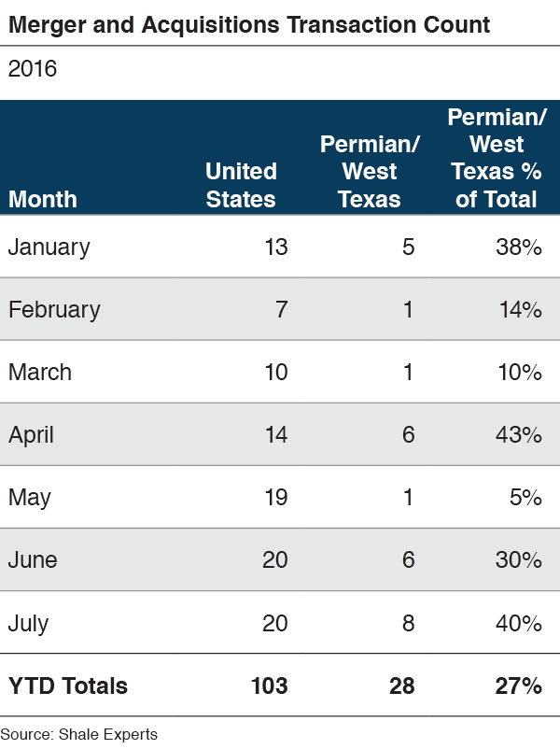
Task: Click the Merger and Acquisitions Transaction Count title
Action: coord(249,25)
